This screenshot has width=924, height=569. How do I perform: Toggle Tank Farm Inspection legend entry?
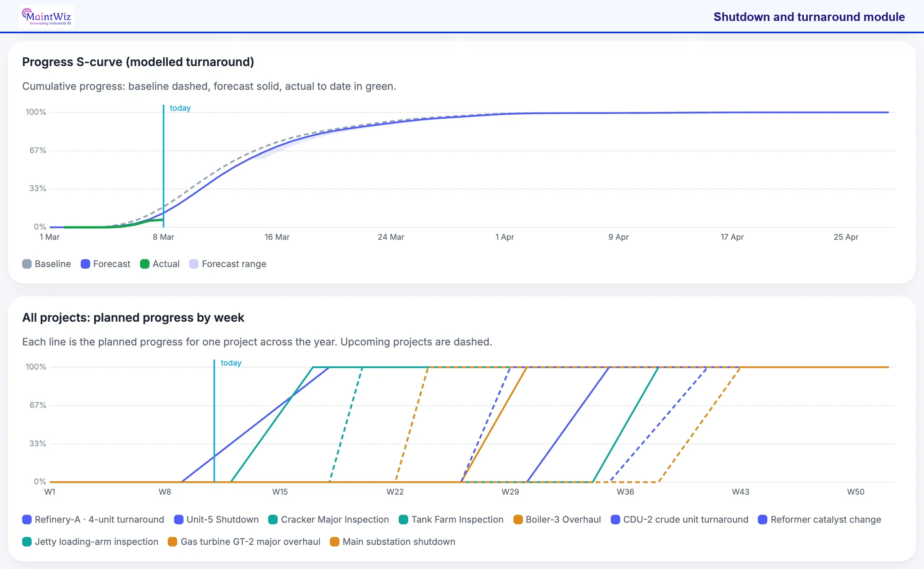pyautogui.click(x=451, y=520)
